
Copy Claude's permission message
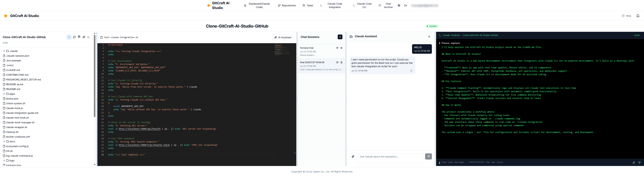411,71
